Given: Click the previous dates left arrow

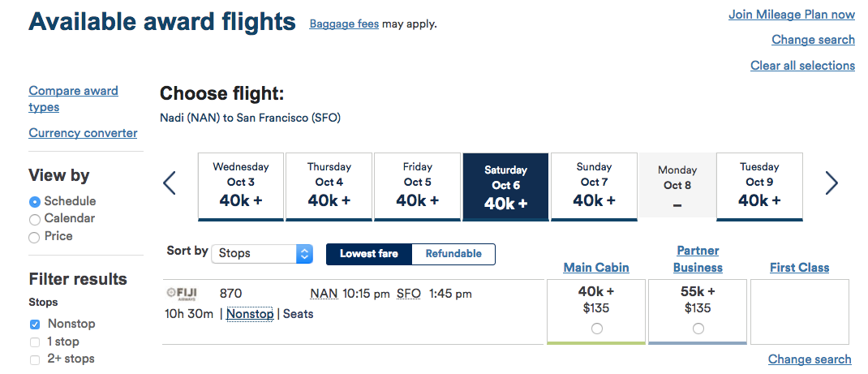Looking at the screenshot, I should tap(170, 183).
